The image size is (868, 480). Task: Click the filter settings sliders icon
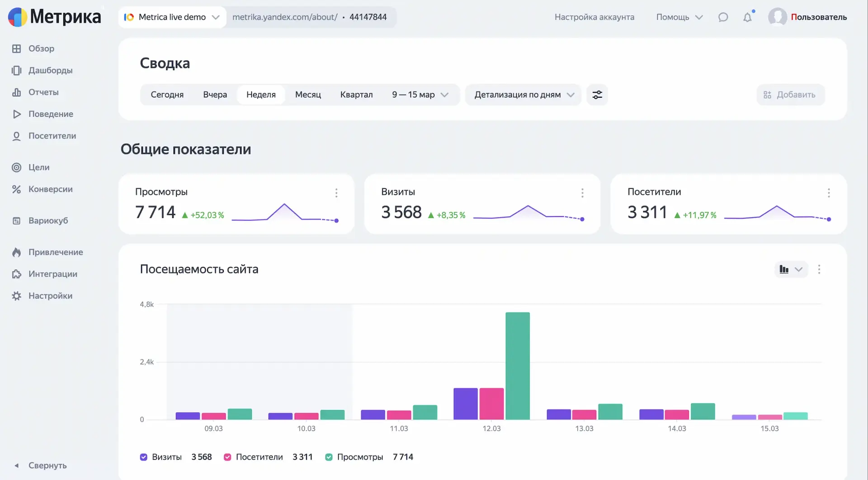(x=597, y=95)
